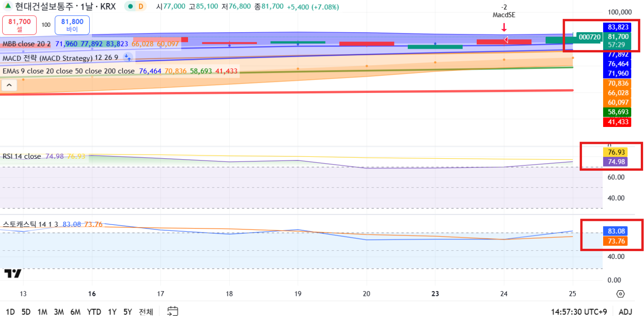Click the 60.00 value on RSI scale
The image size is (644, 316).
point(616,177)
